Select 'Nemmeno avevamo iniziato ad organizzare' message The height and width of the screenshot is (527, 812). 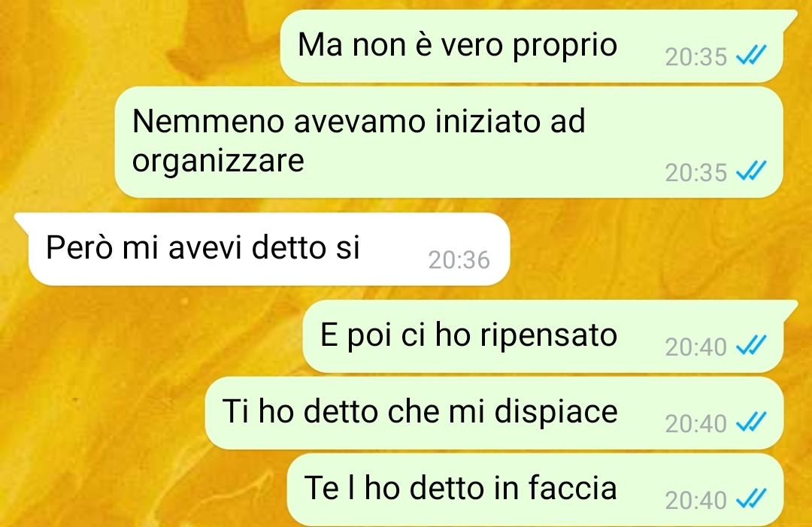point(448,142)
